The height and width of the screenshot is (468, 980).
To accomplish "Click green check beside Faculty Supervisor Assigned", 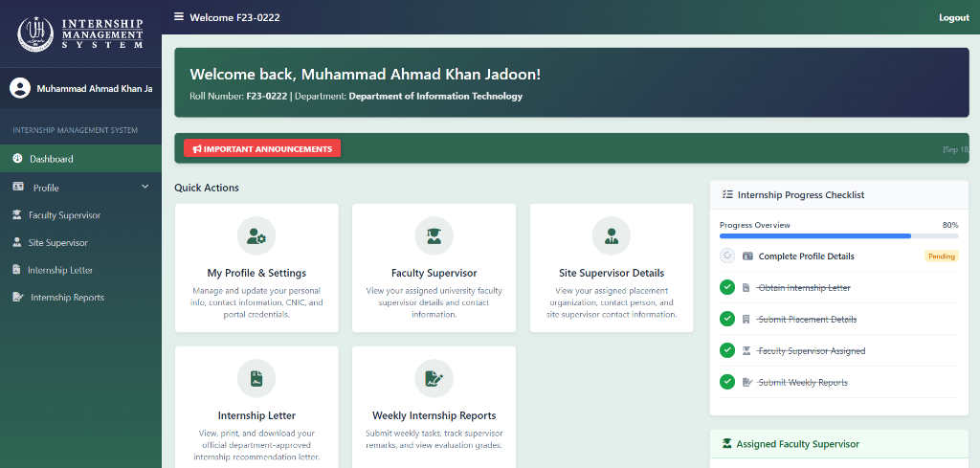I will tap(727, 350).
